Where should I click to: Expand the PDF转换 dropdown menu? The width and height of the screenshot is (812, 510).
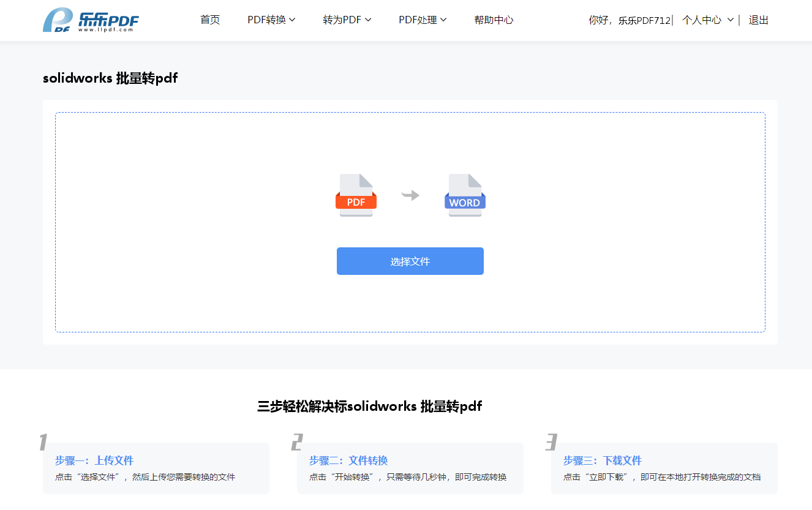[x=271, y=20]
